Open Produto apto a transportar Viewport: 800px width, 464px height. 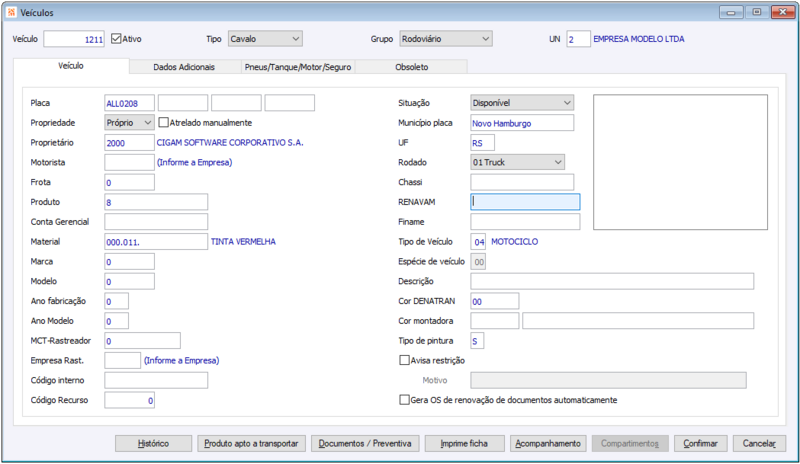pos(252,444)
